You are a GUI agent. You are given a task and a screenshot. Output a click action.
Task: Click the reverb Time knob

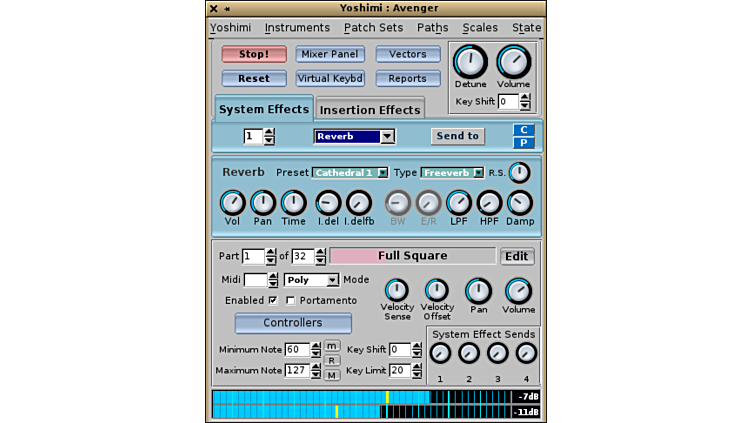[293, 203]
